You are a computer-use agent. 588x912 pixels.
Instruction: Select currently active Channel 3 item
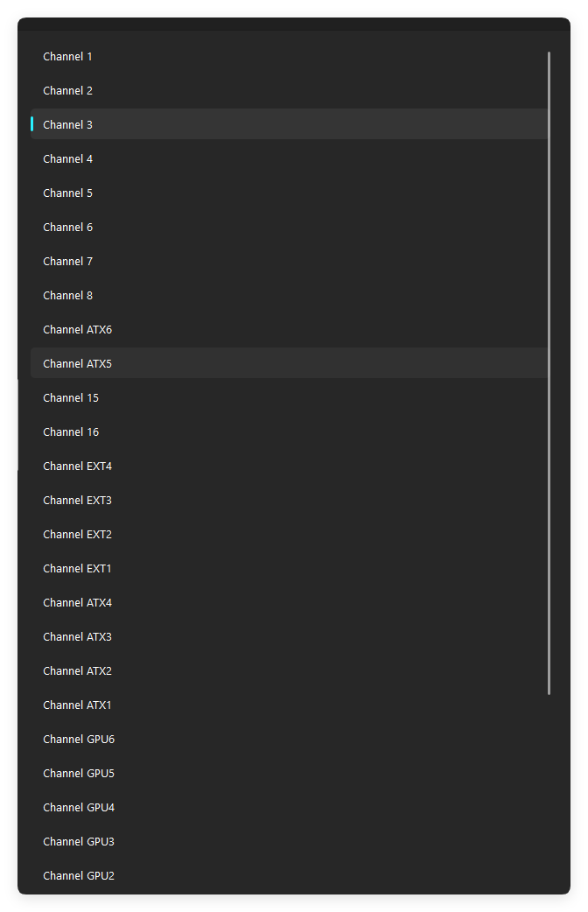(x=290, y=124)
